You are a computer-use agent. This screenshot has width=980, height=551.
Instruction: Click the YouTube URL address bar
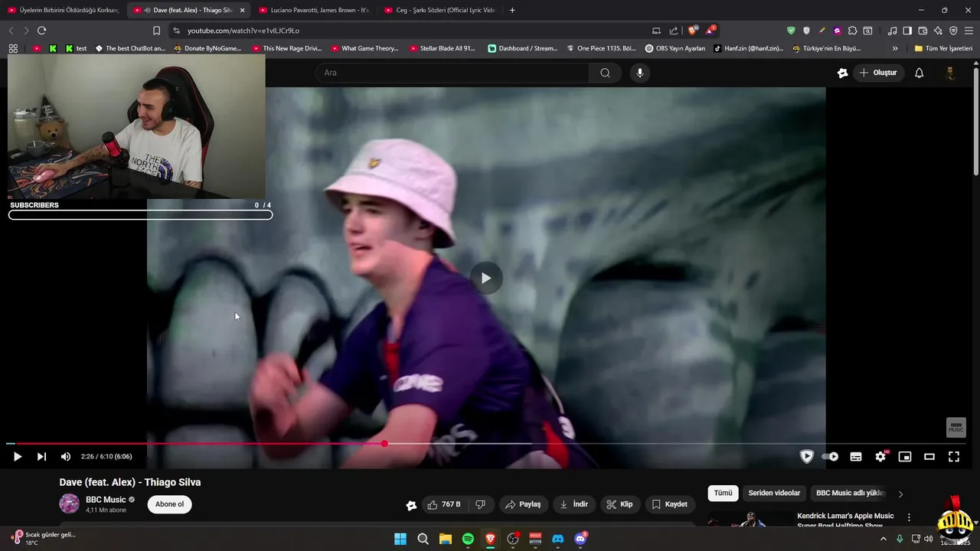(413, 31)
